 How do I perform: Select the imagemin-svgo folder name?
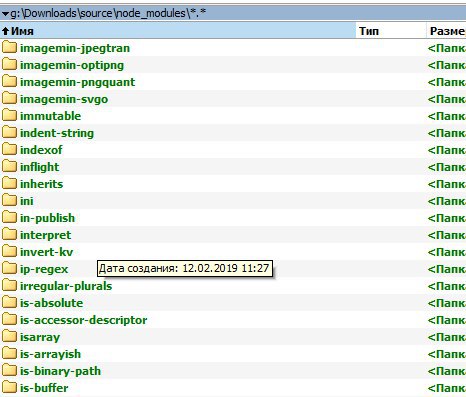point(64,99)
